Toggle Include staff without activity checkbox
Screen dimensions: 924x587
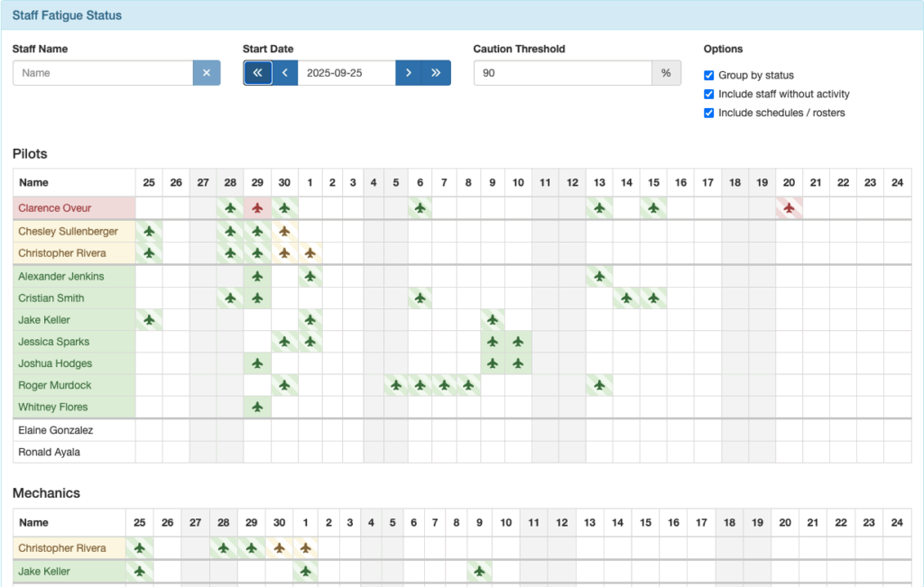pos(709,95)
